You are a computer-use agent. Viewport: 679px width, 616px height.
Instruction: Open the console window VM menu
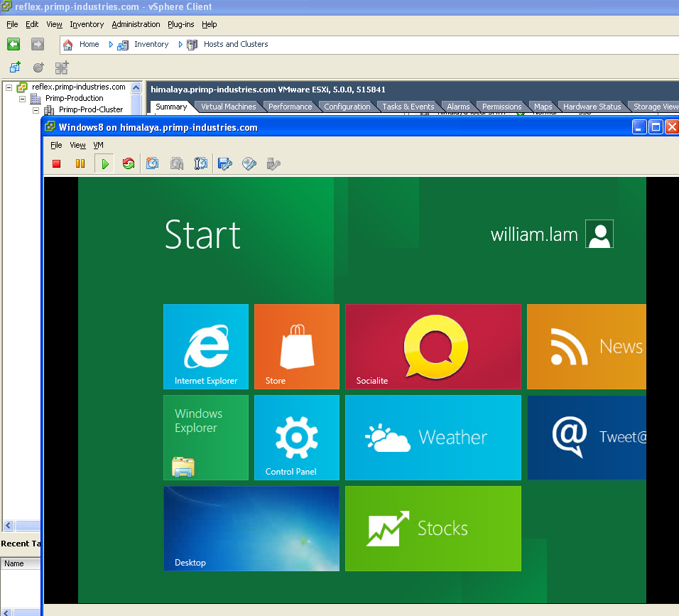click(98, 145)
